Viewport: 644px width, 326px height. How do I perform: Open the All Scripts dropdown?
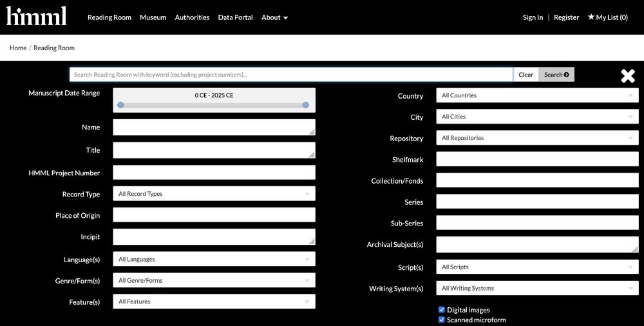pyautogui.click(x=537, y=267)
